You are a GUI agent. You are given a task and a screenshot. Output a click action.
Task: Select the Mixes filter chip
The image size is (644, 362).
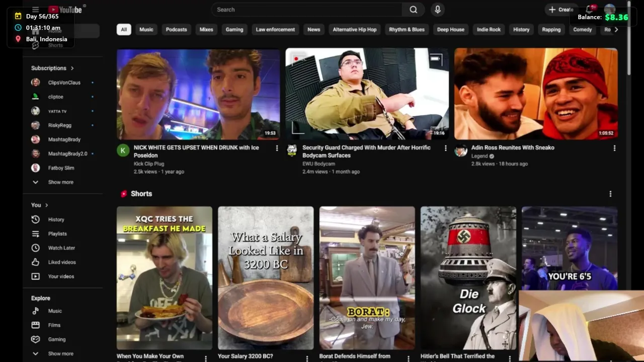pos(206,30)
